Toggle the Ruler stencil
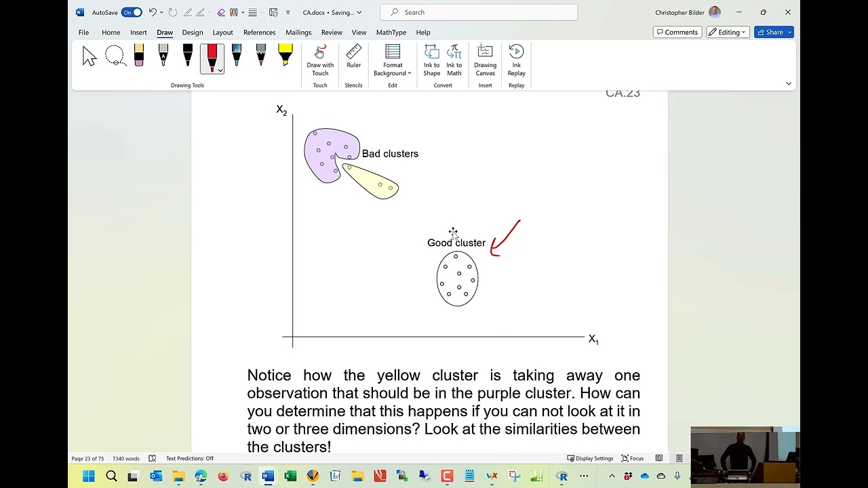Image resolution: width=868 pixels, height=488 pixels. [x=353, y=57]
